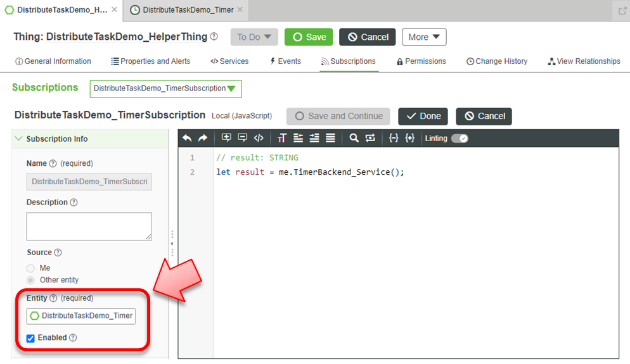The image size is (630, 364).
Task: Click the auto-format lines icon
Action: coord(330,139)
